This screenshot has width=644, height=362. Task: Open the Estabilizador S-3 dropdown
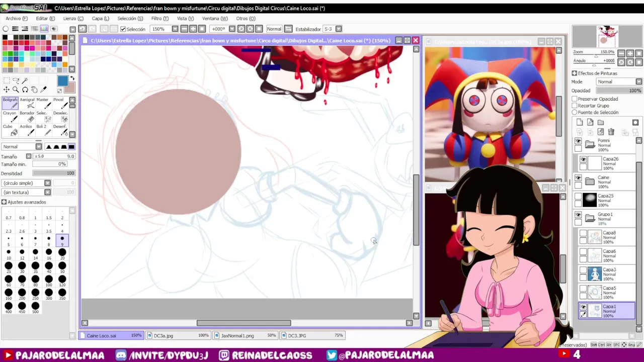(x=339, y=29)
